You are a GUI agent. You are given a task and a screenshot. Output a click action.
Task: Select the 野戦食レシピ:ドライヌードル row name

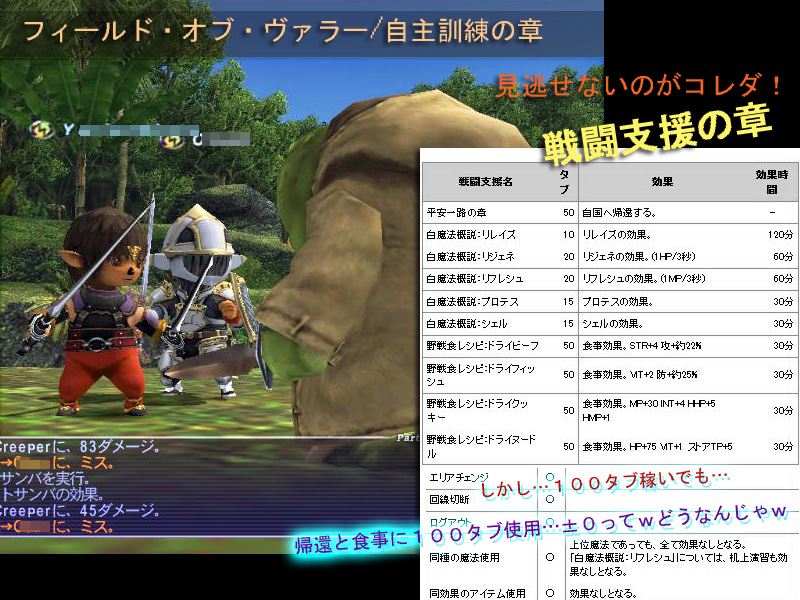[481, 446]
